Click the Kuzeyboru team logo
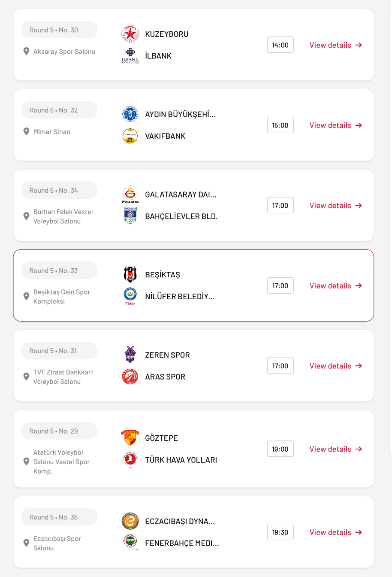The height and width of the screenshot is (577, 392). click(130, 34)
